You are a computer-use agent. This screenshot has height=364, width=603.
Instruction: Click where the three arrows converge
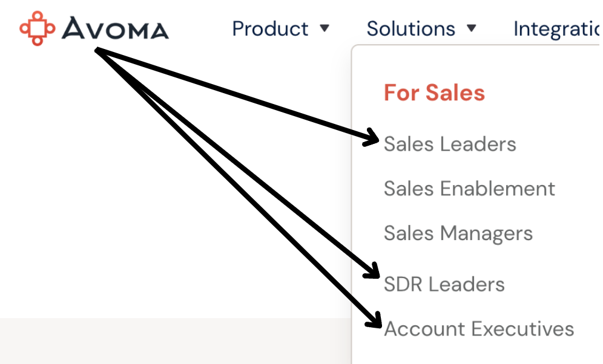(x=98, y=50)
